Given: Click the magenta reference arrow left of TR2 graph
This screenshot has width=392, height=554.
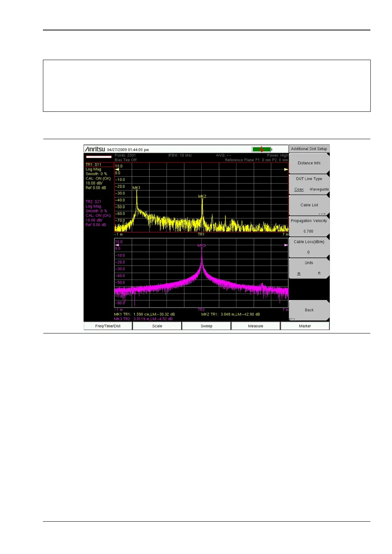Looking at the screenshot, I should (x=117, y=245).
